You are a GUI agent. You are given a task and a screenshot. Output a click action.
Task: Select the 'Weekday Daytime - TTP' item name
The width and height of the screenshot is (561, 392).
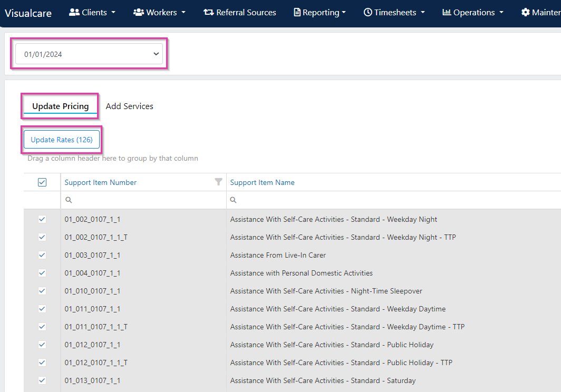click(347, 327)
